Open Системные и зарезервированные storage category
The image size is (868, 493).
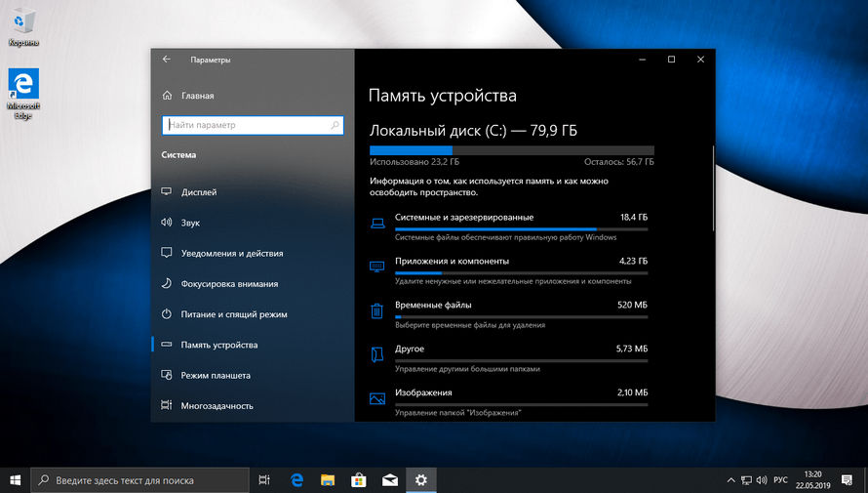point(464,218)
